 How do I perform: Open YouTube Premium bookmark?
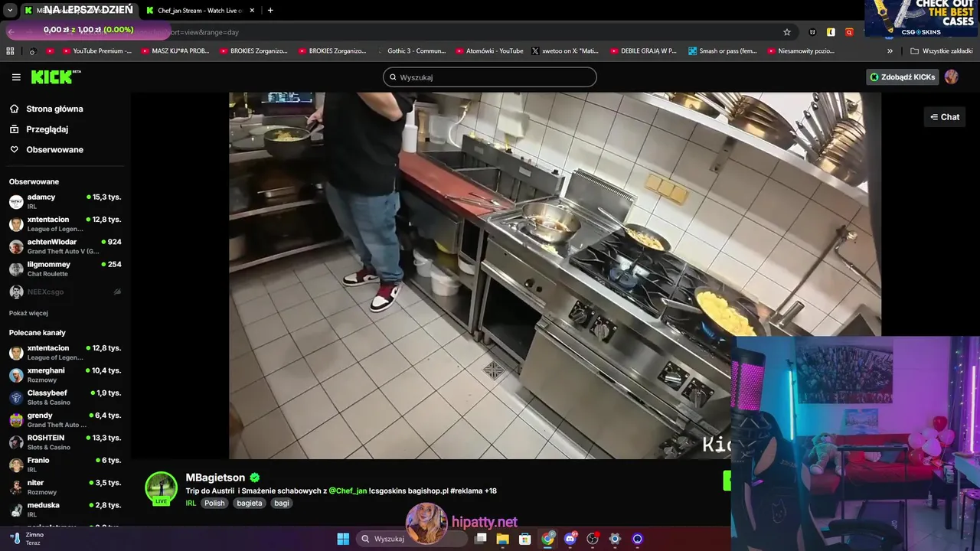[96, 51]
